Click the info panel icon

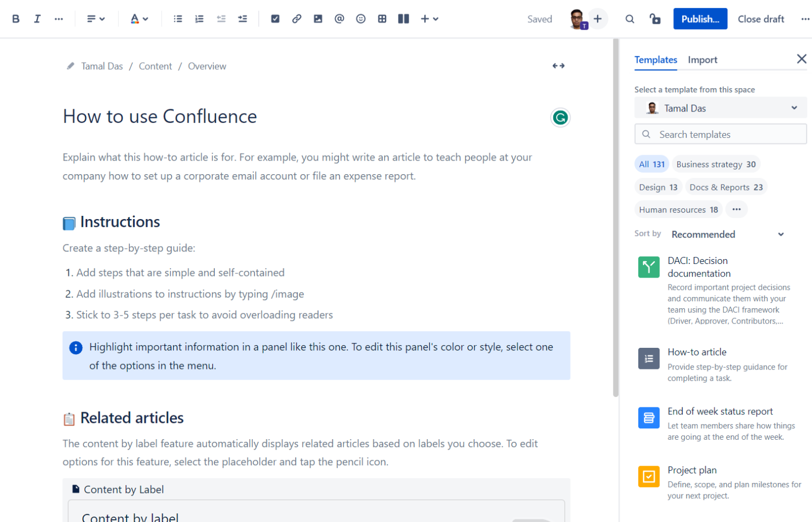pyautogui.click(x=76, y=348)
